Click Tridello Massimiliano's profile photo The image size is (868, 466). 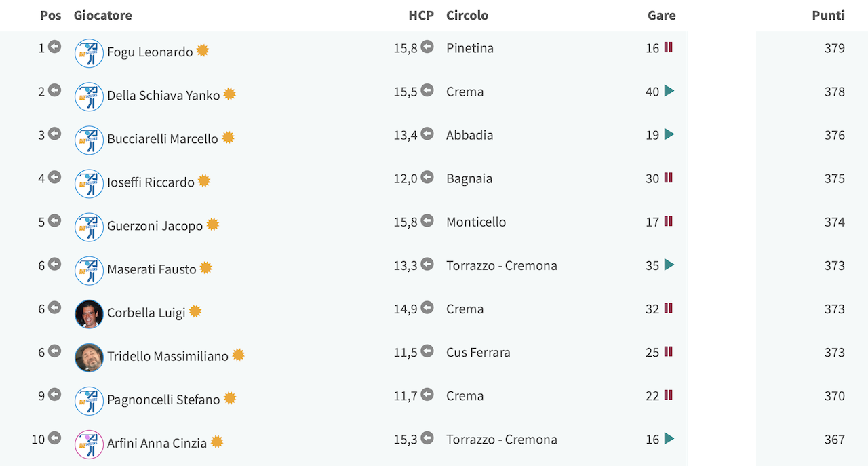point(89,357)
